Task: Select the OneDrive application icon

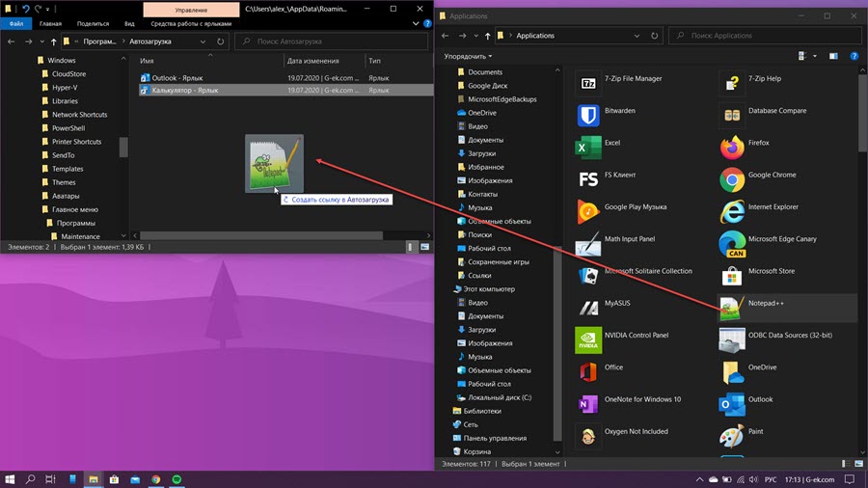Action: pyautogui.click(x=732, y=372)
